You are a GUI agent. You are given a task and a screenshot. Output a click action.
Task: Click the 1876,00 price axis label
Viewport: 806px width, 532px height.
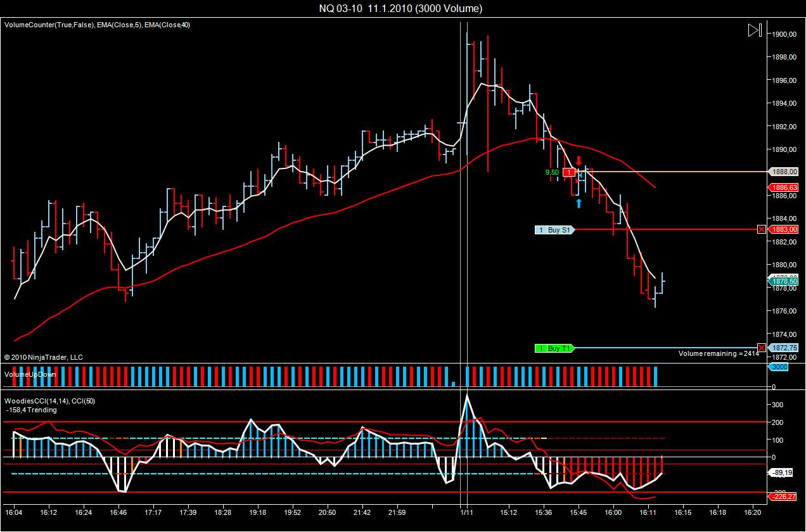click(x=784, y=311)
